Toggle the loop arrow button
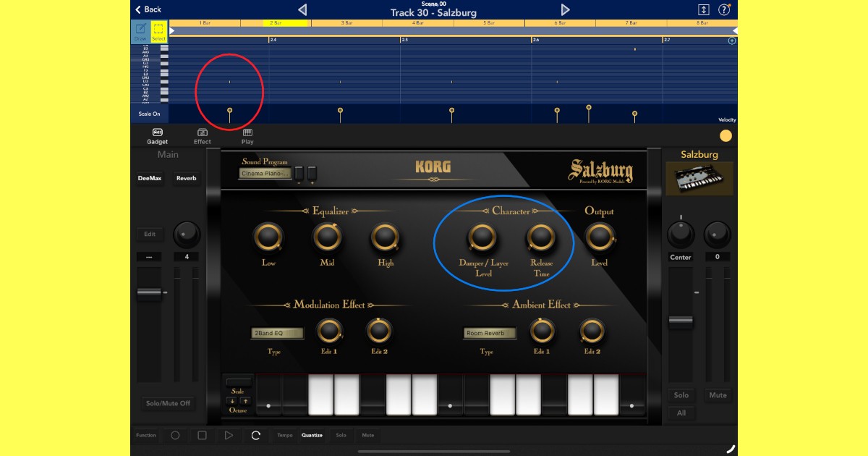 (x=255, y=435)
